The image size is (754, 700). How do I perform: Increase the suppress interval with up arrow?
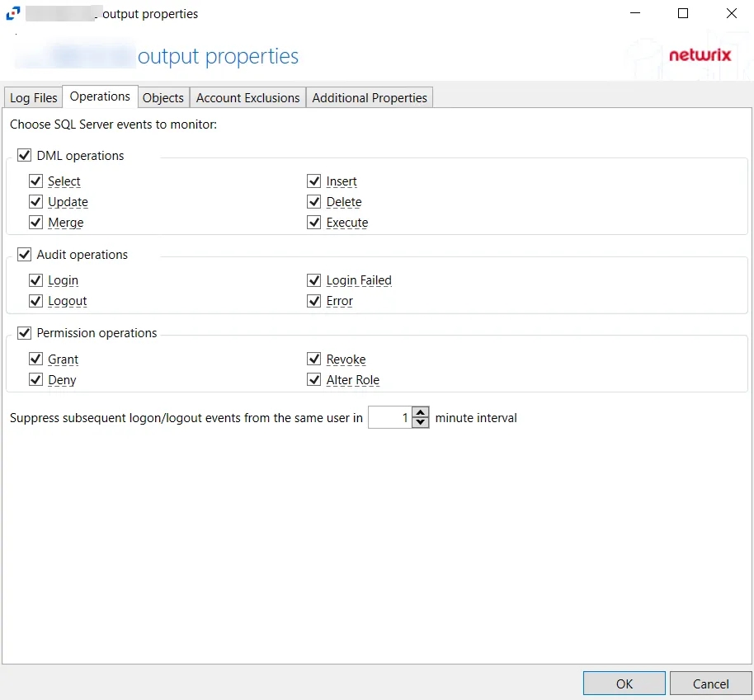(x=421, y=412)
